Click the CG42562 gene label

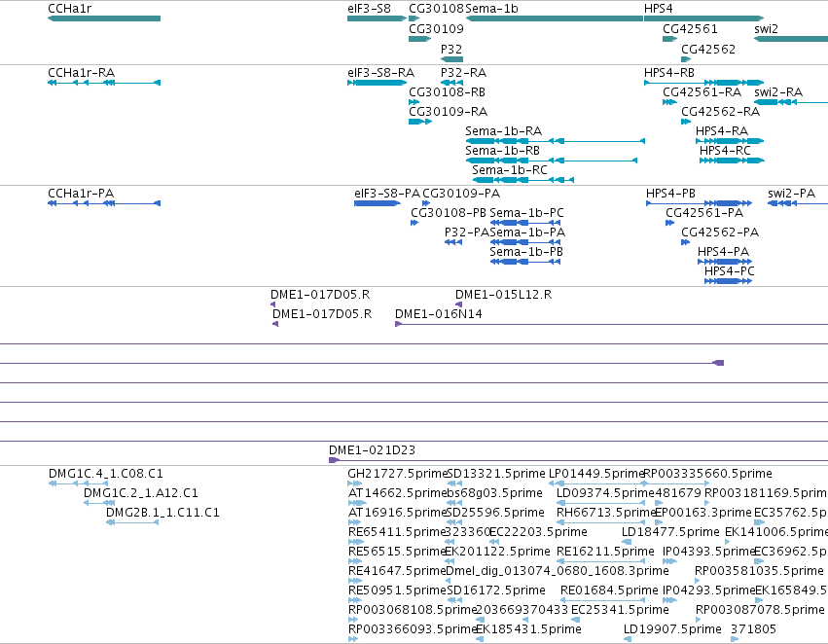(x=708, y=49)
